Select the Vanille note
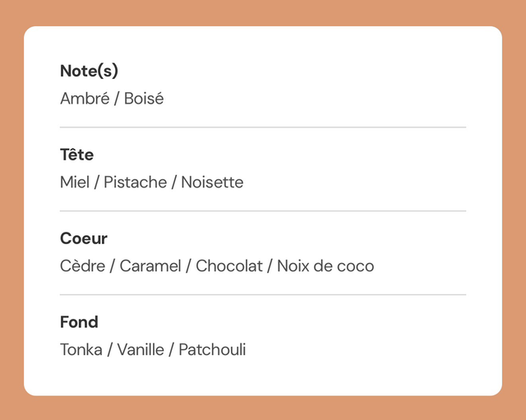 (141, 350)
